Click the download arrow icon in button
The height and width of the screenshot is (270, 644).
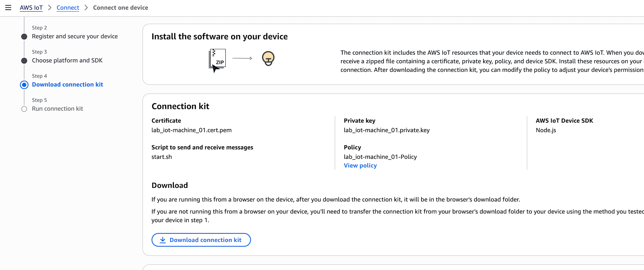tap(163, 240)
